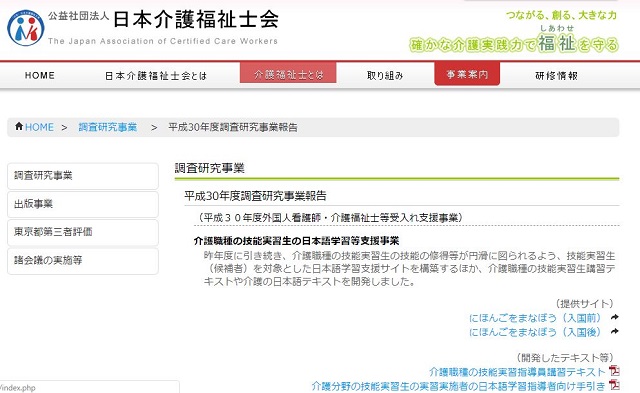Click the 福祉を守る slogan banner
Image resolution: width=640 pixels, height=393 pixels.
514,43
